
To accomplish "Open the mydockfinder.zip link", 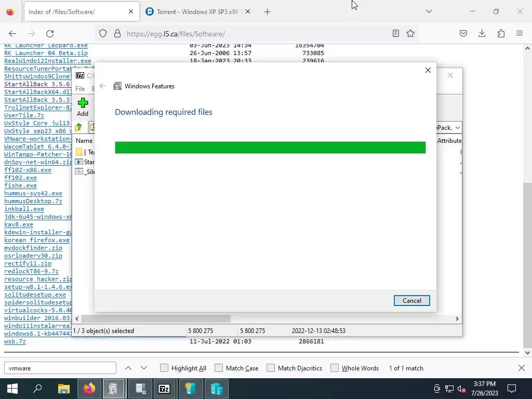I will click(x=33, y=248).
